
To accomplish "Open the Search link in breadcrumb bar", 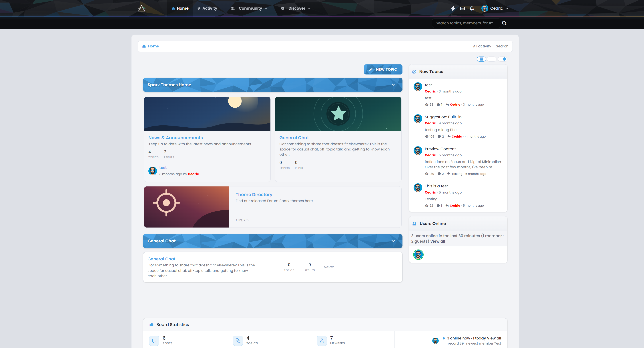I will pyautogui.click(x=502, y=46).
